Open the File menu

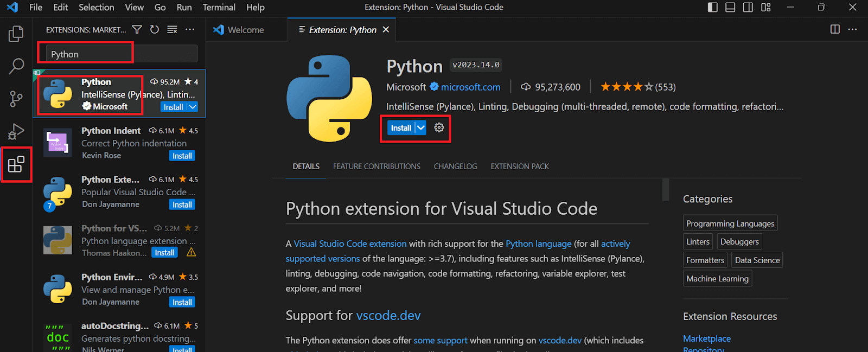click(x=36, y=7)
